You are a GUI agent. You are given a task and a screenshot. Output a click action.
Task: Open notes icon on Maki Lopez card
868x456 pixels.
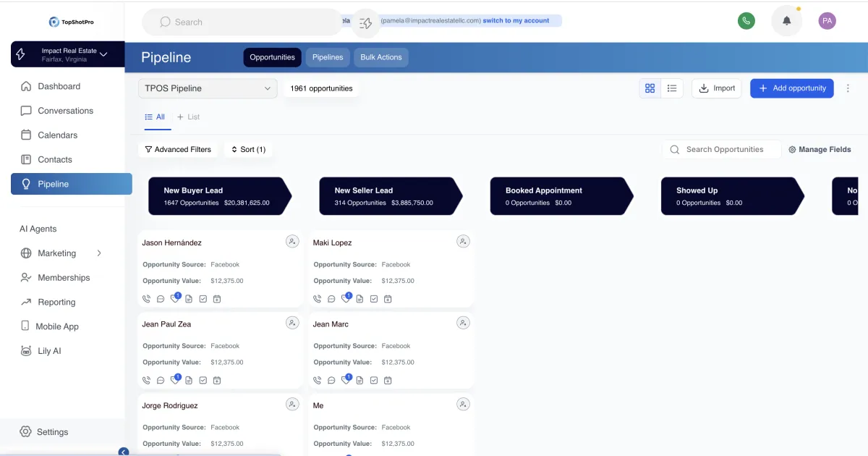click(359, 299)
